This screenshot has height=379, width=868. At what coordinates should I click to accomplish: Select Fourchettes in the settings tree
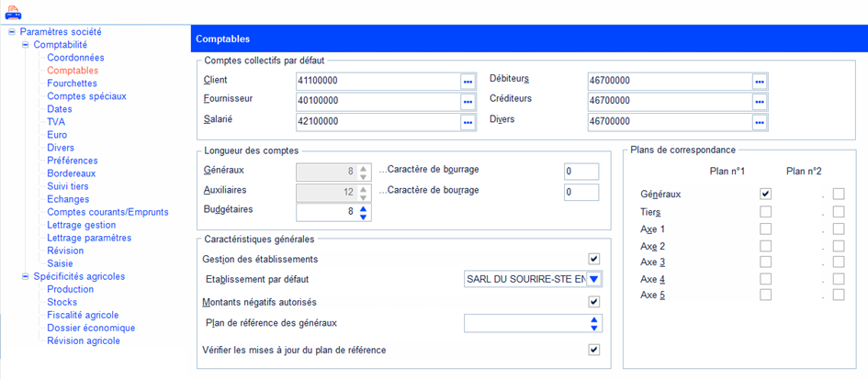tap(72, 84)
